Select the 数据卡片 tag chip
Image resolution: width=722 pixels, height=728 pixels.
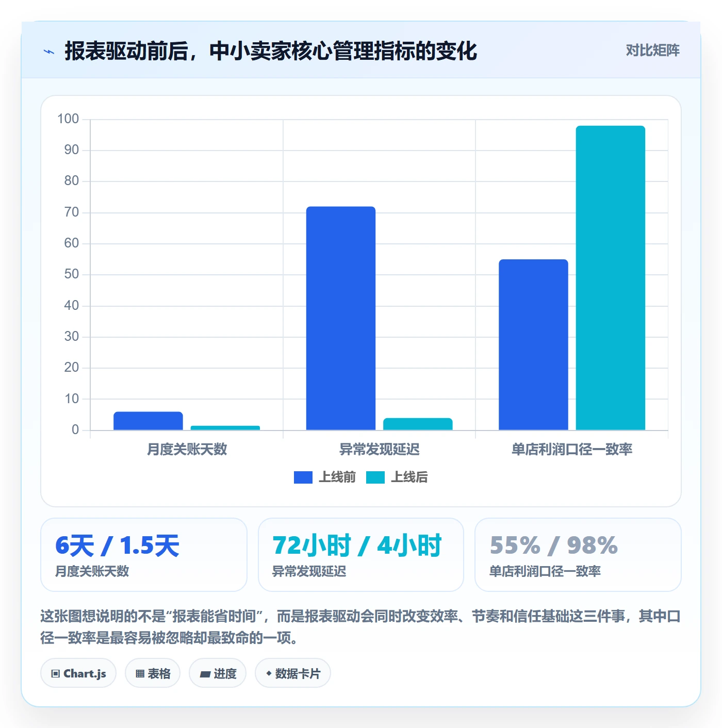tap(293, 673)
